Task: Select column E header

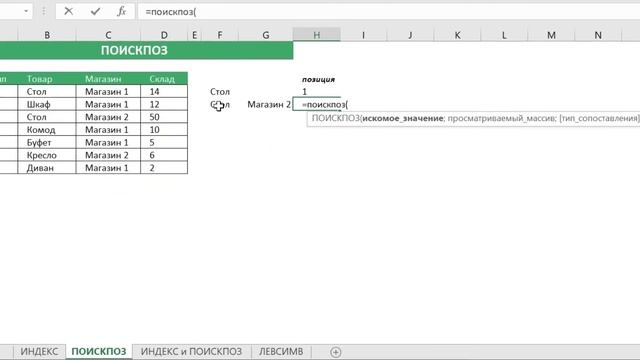Action: click(194, 35)
